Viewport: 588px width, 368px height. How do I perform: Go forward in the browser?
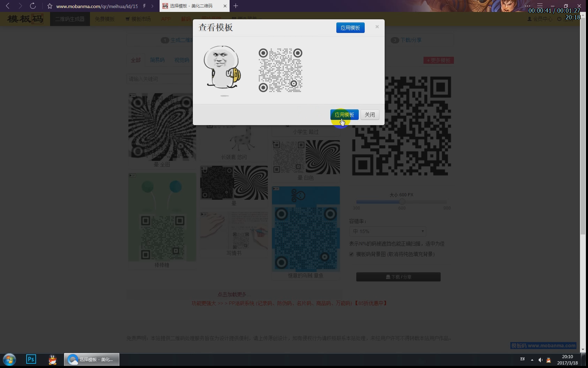[20, 6]
